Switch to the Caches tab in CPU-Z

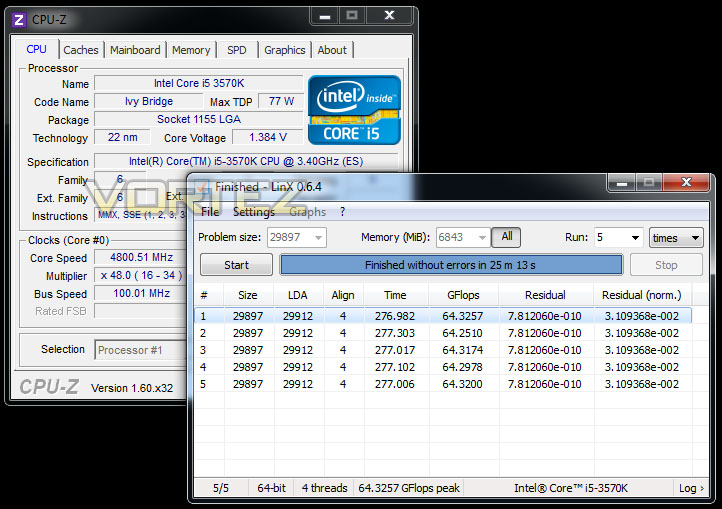point(81,50)
